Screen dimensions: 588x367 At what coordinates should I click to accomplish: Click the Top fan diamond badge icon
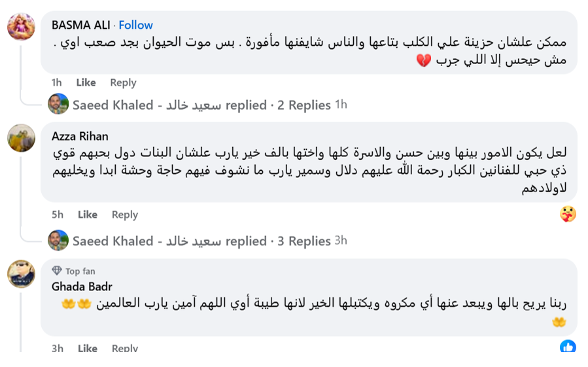tap(57, 271)
